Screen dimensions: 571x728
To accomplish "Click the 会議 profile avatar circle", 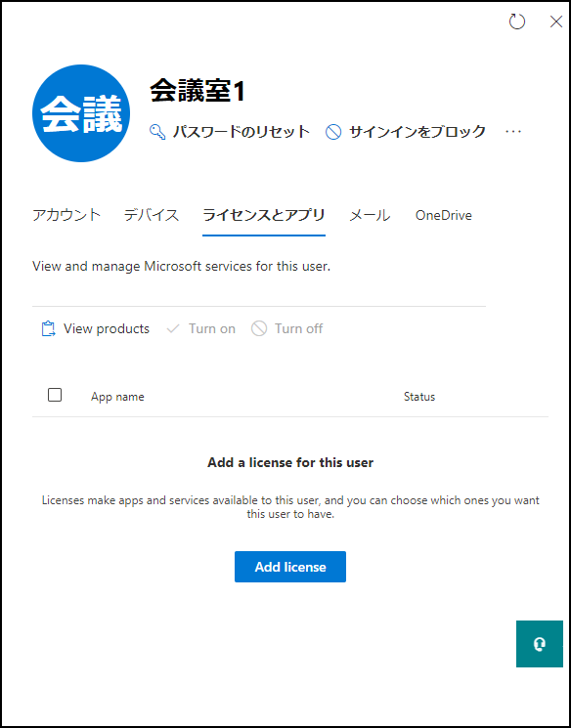I will pos(81,113).
